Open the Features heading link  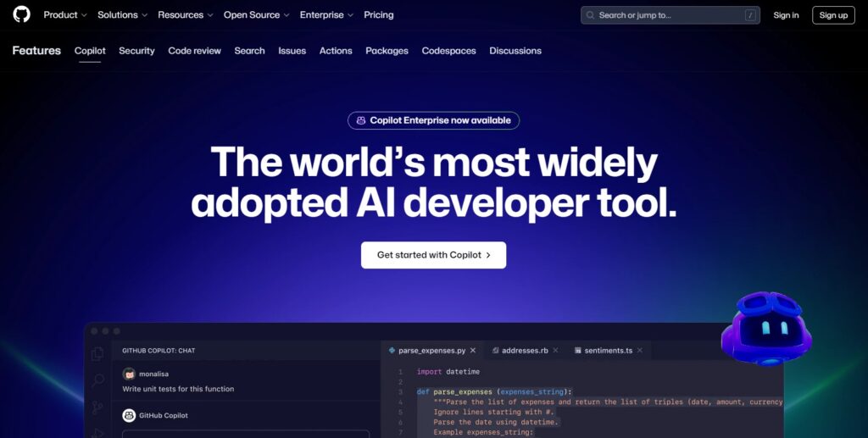[36, 50]
